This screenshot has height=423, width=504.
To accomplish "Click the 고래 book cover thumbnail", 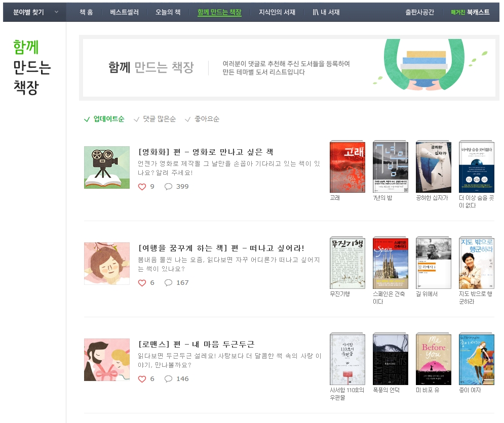I will click(347, 166).
